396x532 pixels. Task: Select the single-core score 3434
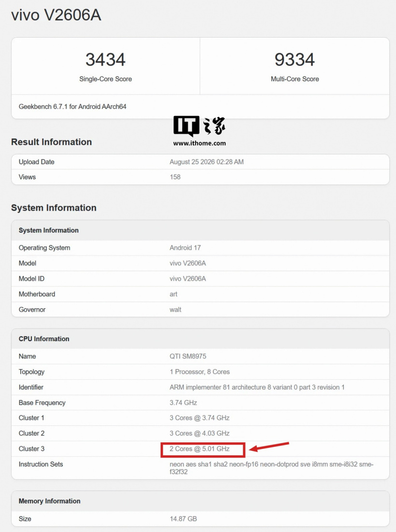[x=105, y=59]
